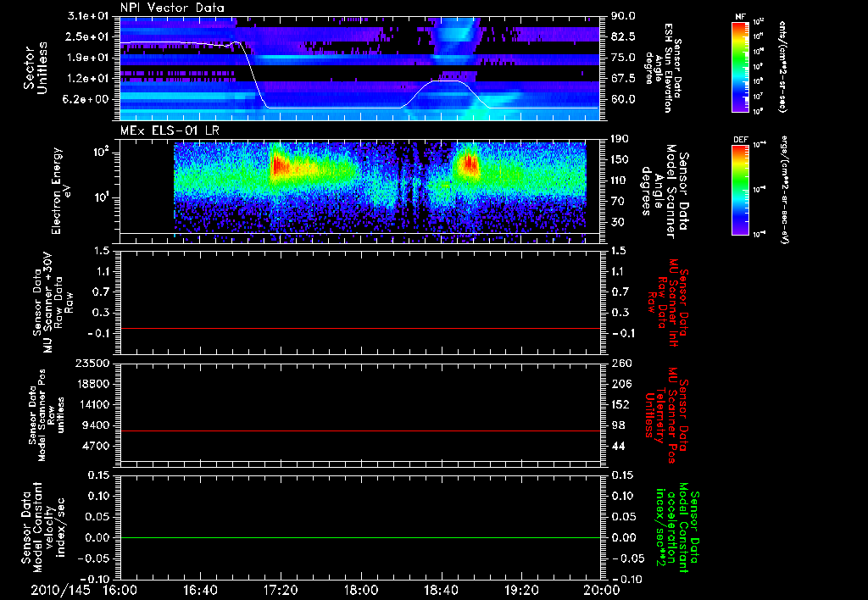Click the 9400 scanner position tick label

tap(95, 425)
